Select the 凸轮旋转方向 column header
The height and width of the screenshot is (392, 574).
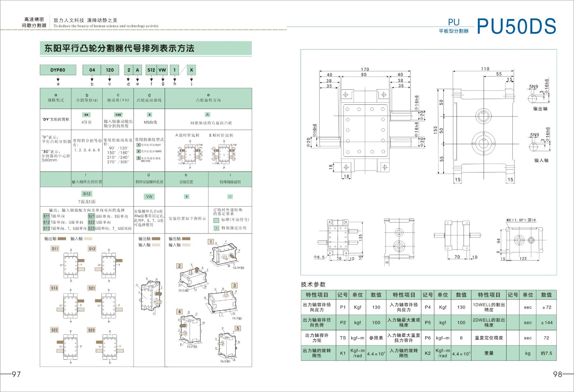click(x=208, y=98)
